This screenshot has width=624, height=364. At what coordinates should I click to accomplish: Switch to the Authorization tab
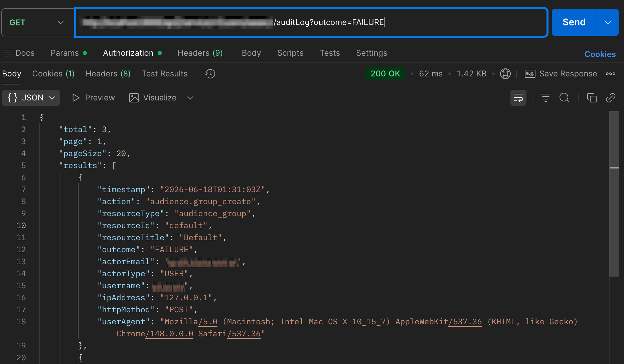(132, 53)
